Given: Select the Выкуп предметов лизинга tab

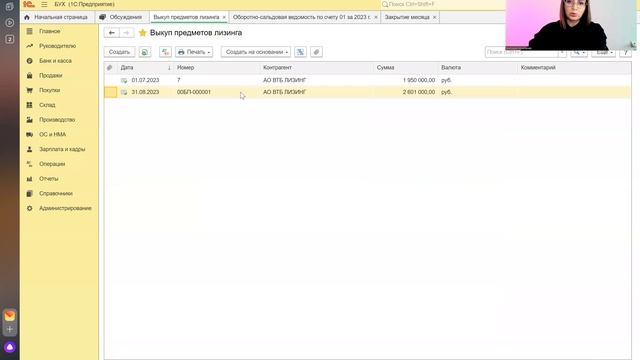Looking at the screenshot, I should point(186,17).
